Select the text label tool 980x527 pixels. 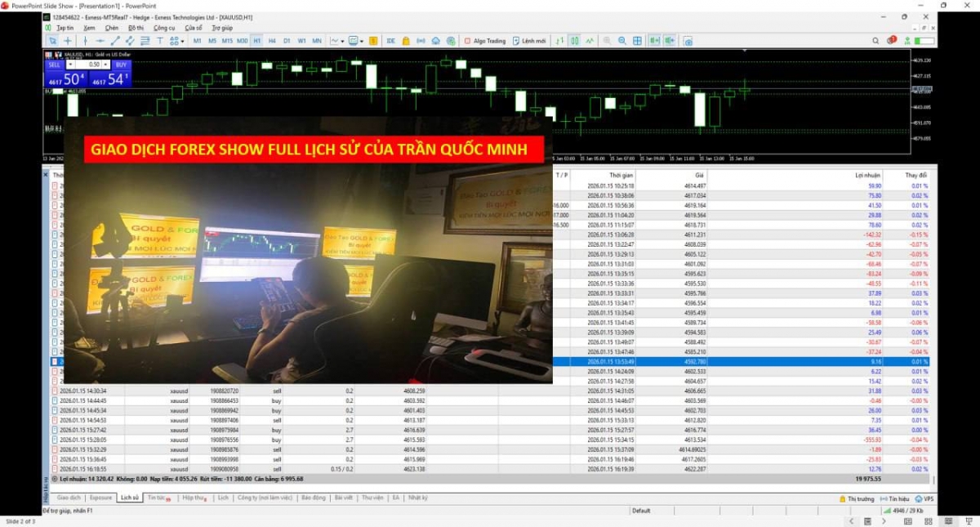point(161,41)
